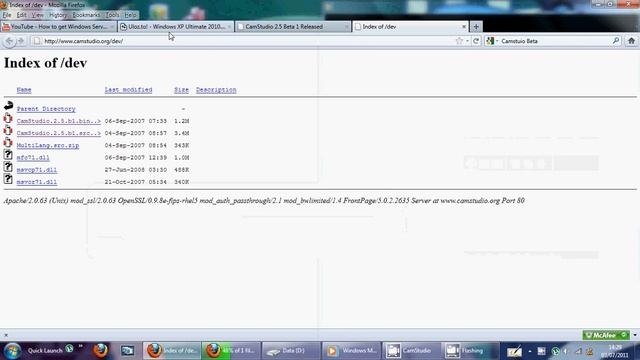Sort listing by Description column
The width and height of the screenshot is (640, 360).
tap(216, 90)
